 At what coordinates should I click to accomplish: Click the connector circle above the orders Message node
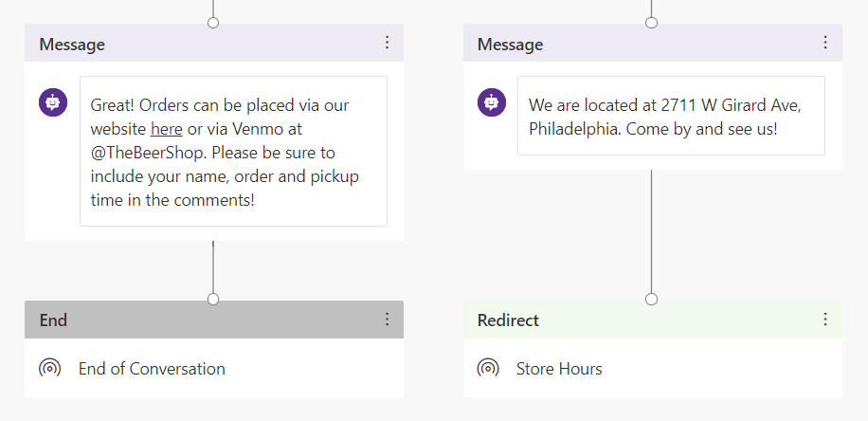(x=213, y=22)
